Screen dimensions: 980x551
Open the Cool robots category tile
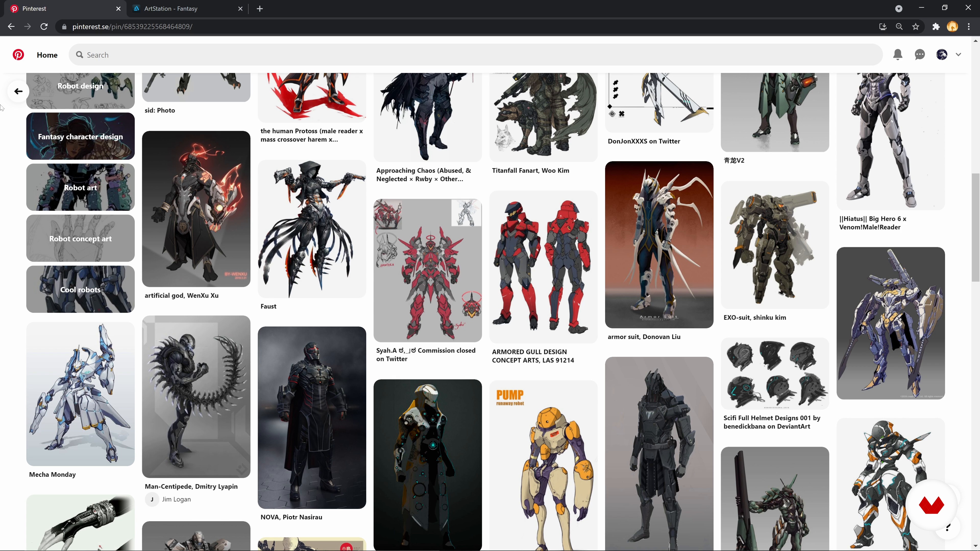coord(80,289)
